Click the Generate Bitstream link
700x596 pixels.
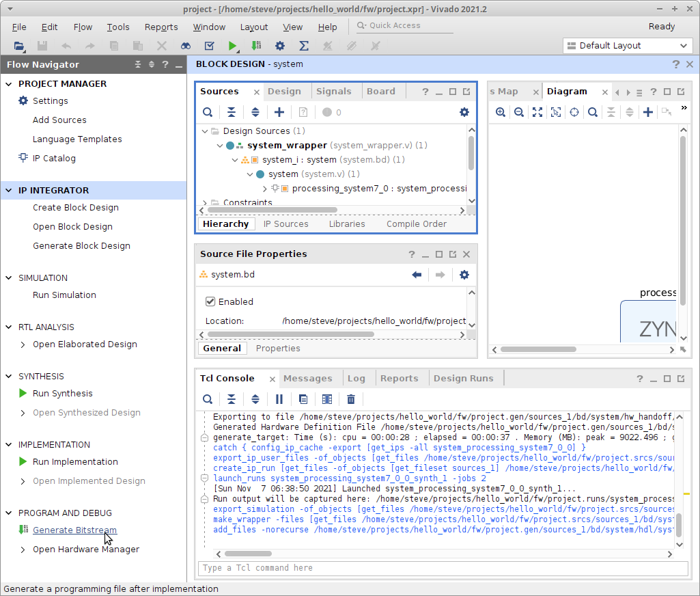(74, 530)
